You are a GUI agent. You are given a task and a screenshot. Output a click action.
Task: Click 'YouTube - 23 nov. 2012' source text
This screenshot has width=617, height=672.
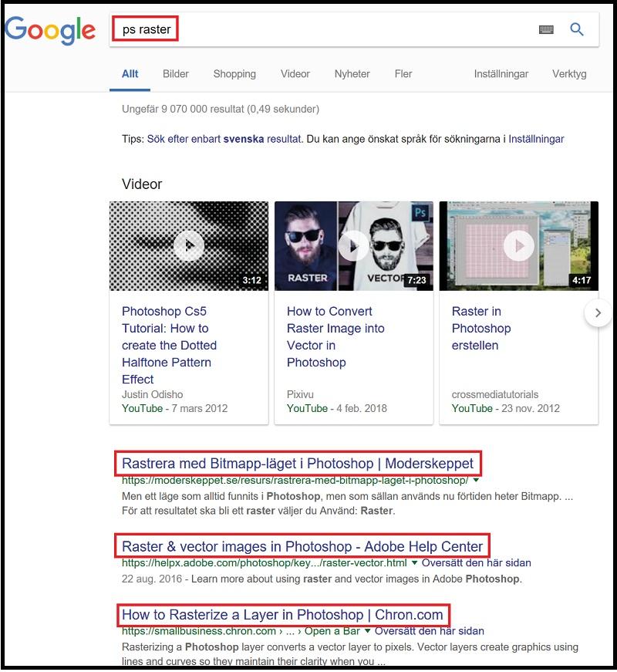pos(506,408)
